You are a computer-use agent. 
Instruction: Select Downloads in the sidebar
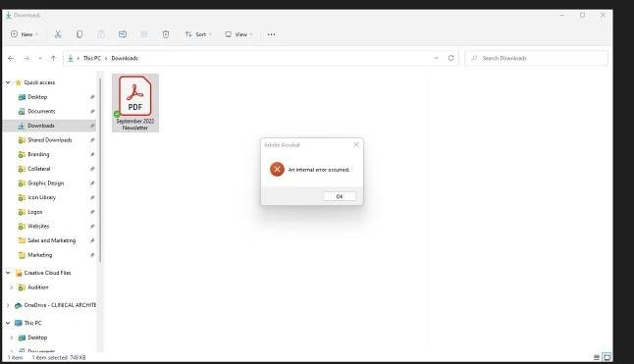[41, 126]
